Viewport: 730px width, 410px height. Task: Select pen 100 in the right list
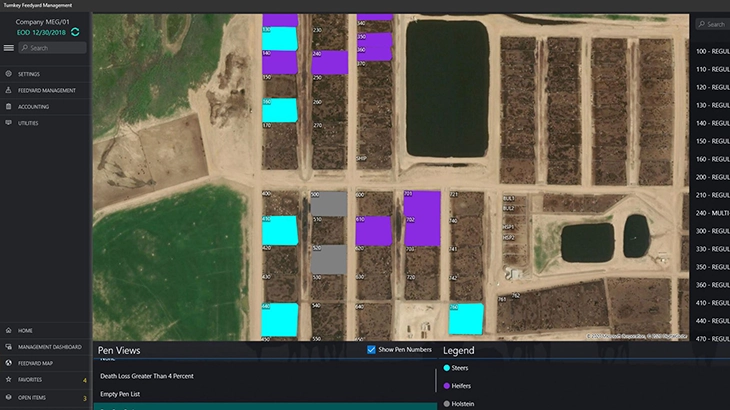coord(712,50)
